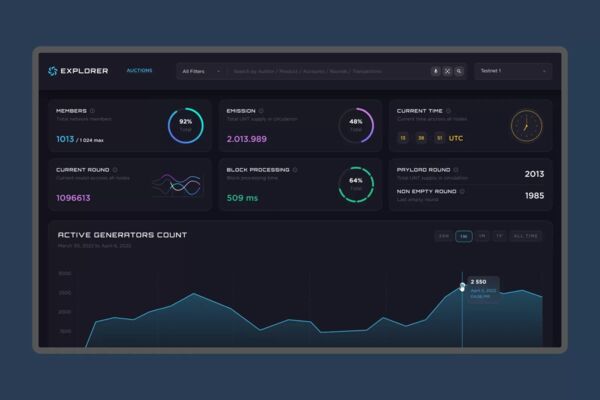Click info icon next to Emission
Viewport: 600px width, 400px height.
[x=261, y=111]
